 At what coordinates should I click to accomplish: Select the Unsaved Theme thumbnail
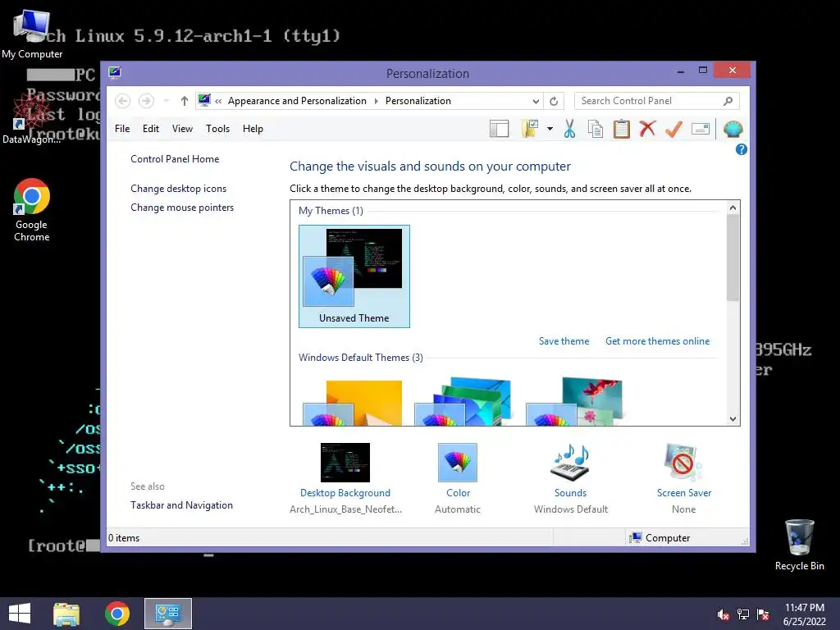coord(354,276)
